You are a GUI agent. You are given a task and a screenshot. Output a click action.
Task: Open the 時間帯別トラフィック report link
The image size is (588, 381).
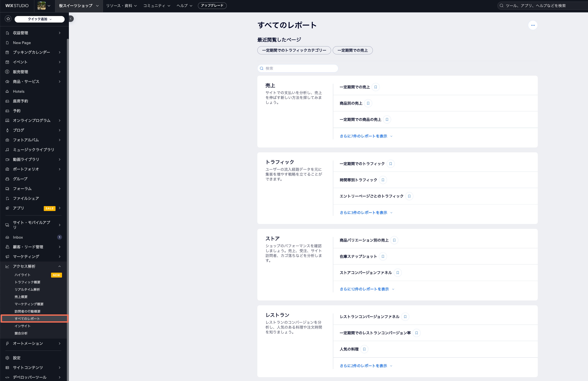click(358, 180)
